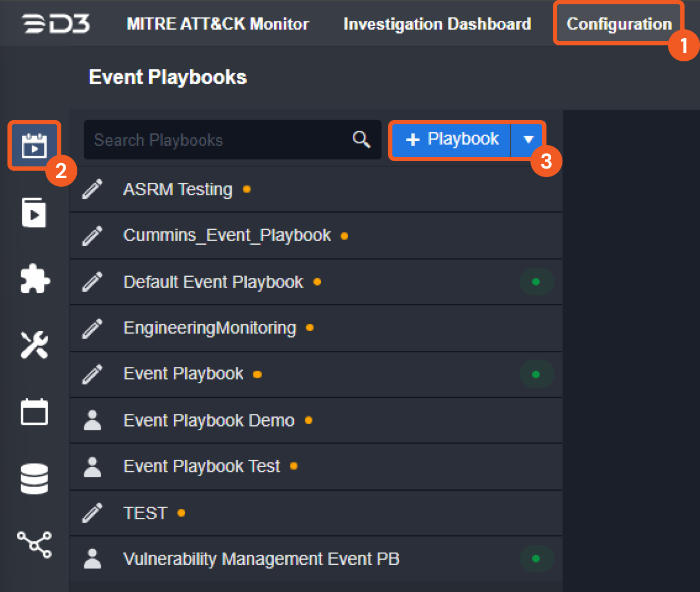Toggle green status on Default Event Playbook
Screen dimensions: 700x592
coord(536,282)
